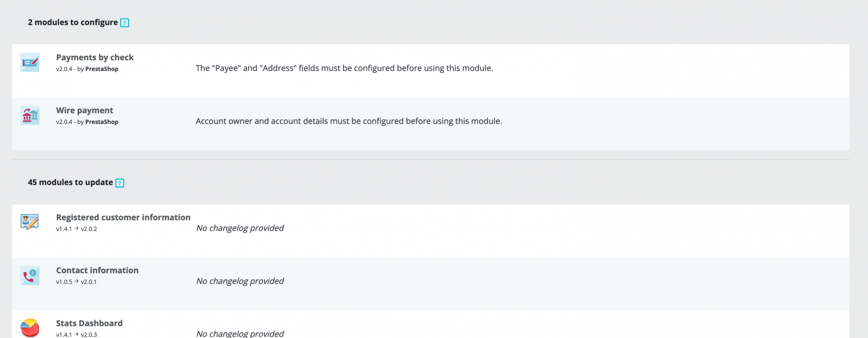
Task: Click Registered customer information's No changelog text
Action: click(240, 228)
